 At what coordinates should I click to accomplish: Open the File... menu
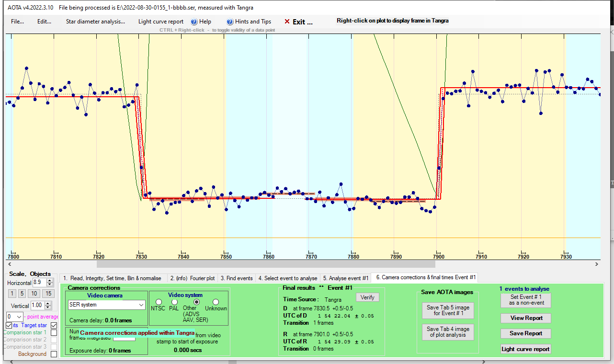[18, 22]
